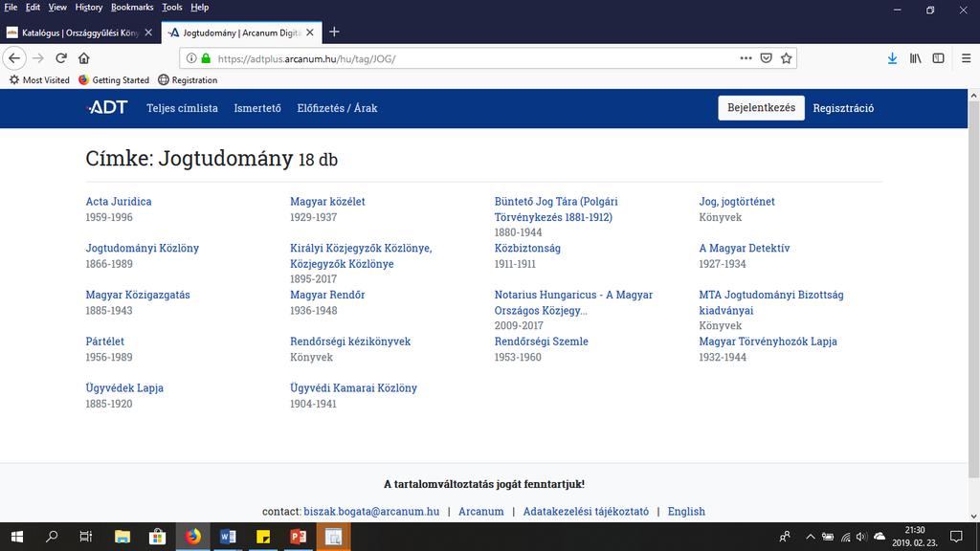Open Most Visited bookmarks folder
Viewport: 980px width, 551px height.
pos(39,80)
